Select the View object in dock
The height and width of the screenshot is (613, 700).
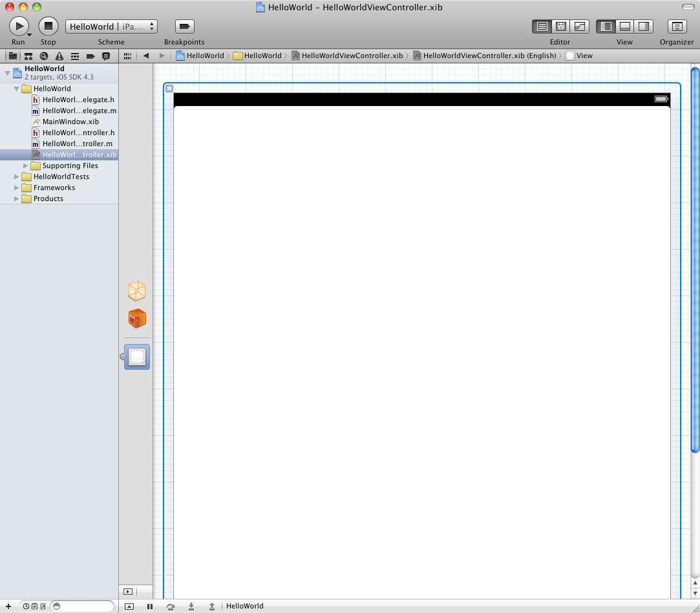pos(136,357)
